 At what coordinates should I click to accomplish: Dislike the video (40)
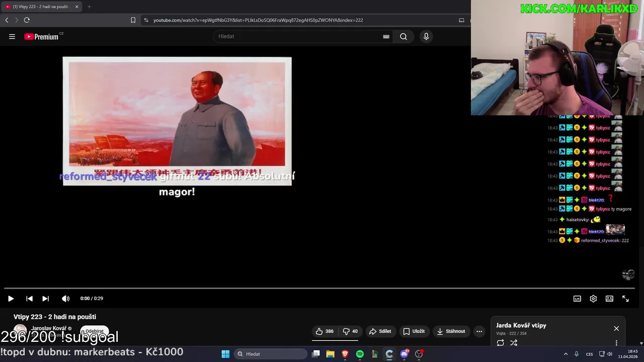[350, 331]
